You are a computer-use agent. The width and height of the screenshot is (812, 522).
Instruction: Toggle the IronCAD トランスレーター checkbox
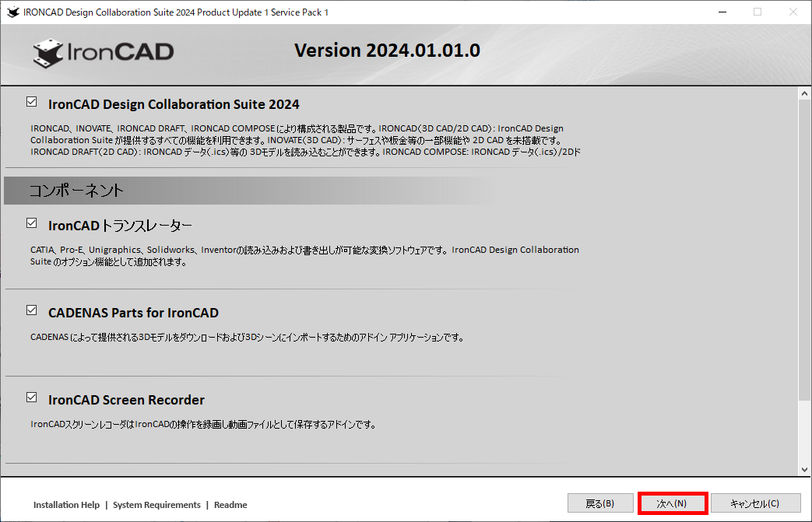click(32, 223)
